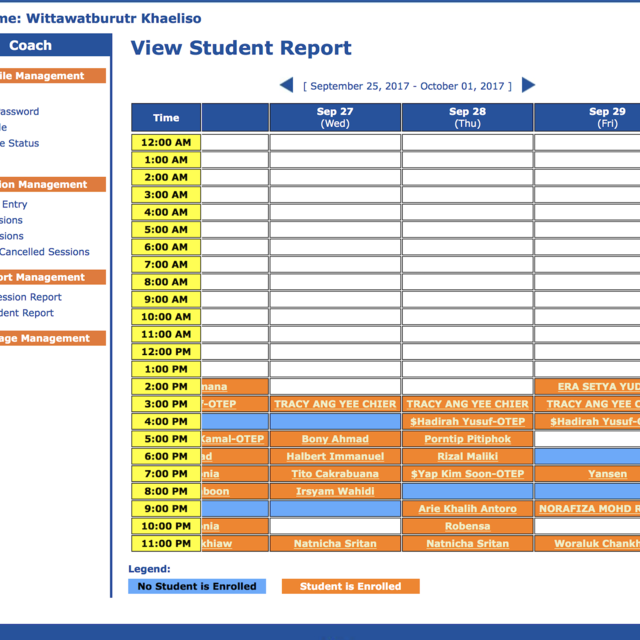Open Bony Ahmad session at 5:00 PM
The width and height of the screenshot is (640, 640).
(x=335, y=439)
